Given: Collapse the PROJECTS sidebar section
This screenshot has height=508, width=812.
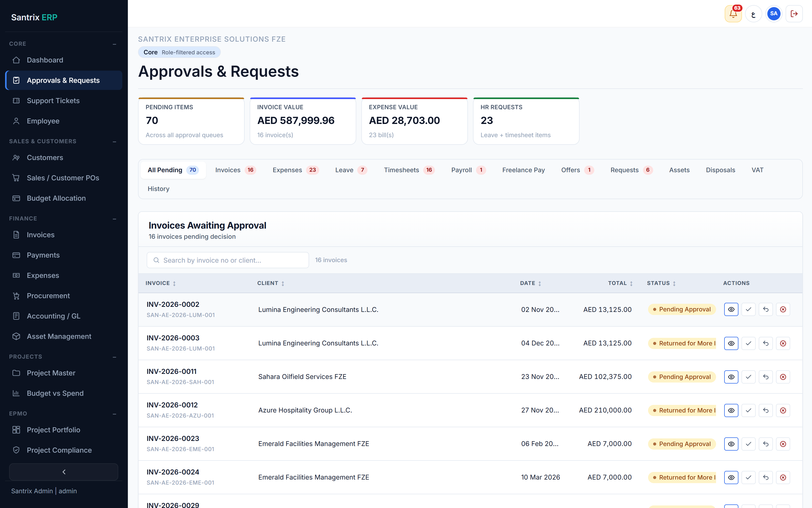Looking at the screenshot, I should (x=114, y=357).
